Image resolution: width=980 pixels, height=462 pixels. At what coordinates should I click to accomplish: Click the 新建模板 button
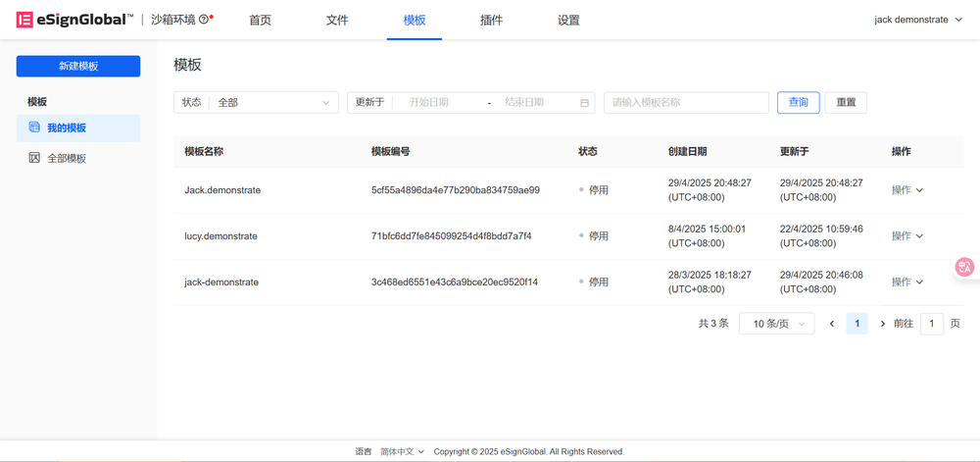pyautogui.click(x=78, y=66)
